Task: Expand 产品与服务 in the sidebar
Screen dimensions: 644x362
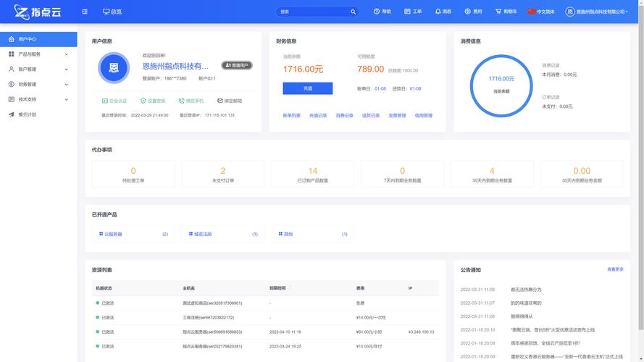Action: coord(38,54)
